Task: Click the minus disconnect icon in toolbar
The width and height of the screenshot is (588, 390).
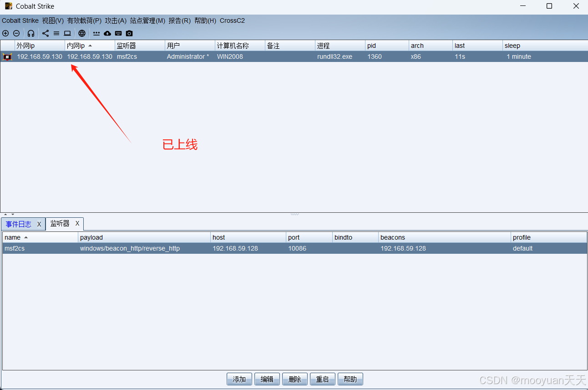Action: [16, 33]
